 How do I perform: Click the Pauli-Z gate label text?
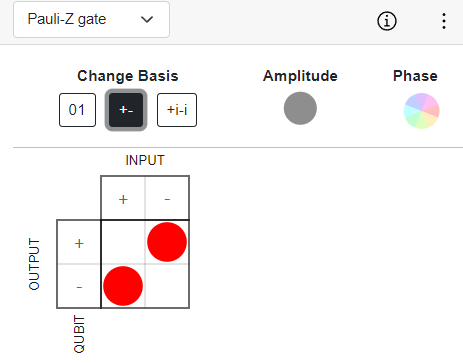coord(67,19)
